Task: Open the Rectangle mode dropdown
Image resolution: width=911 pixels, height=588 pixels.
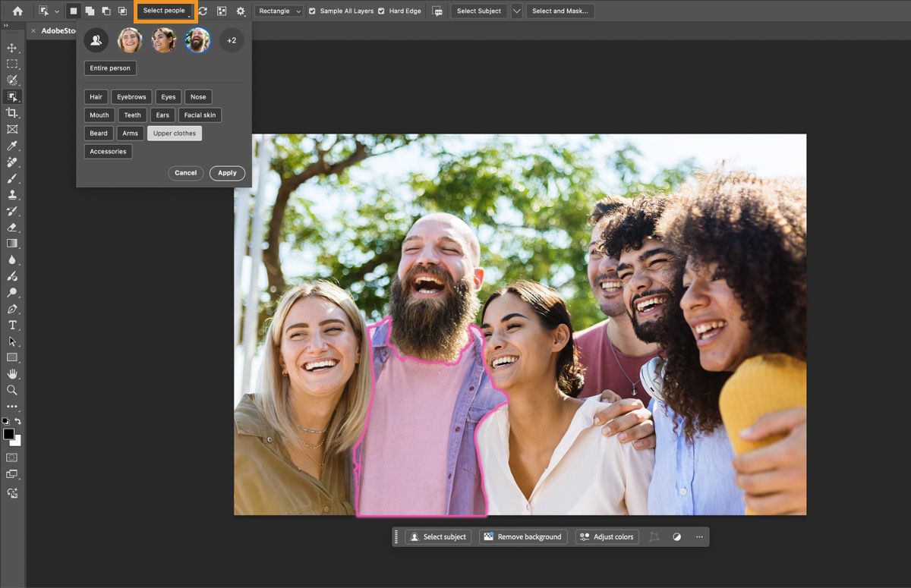Action: tap(279, 11)
